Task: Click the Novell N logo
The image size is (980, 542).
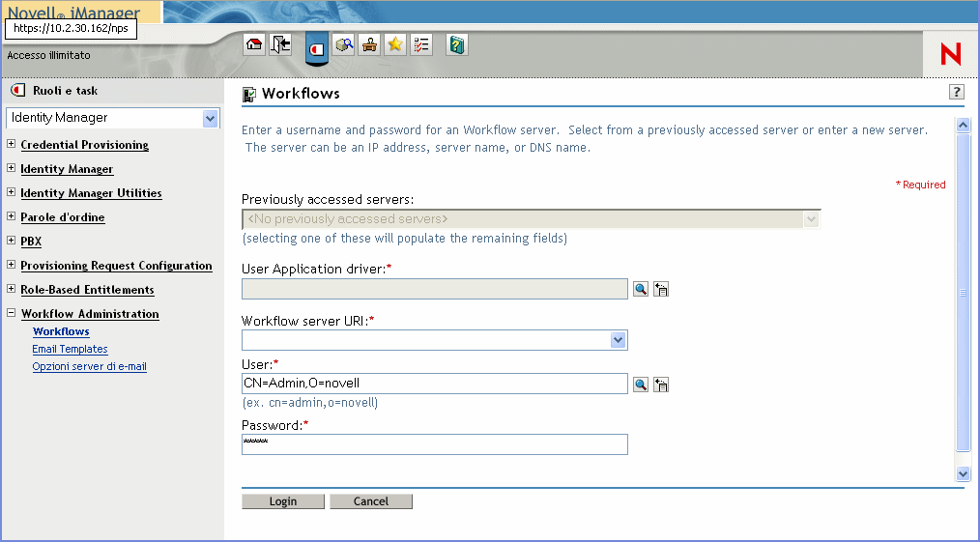Action: coord(951,54)
